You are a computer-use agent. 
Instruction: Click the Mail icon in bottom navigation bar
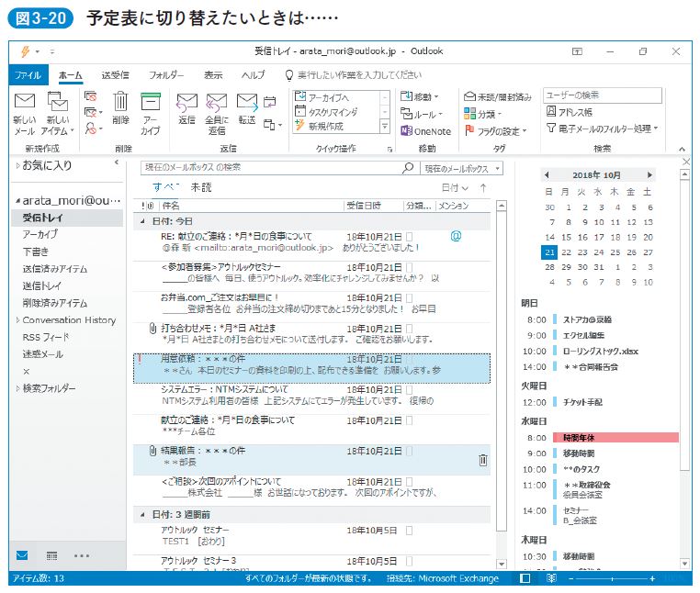tap(22, 555)
